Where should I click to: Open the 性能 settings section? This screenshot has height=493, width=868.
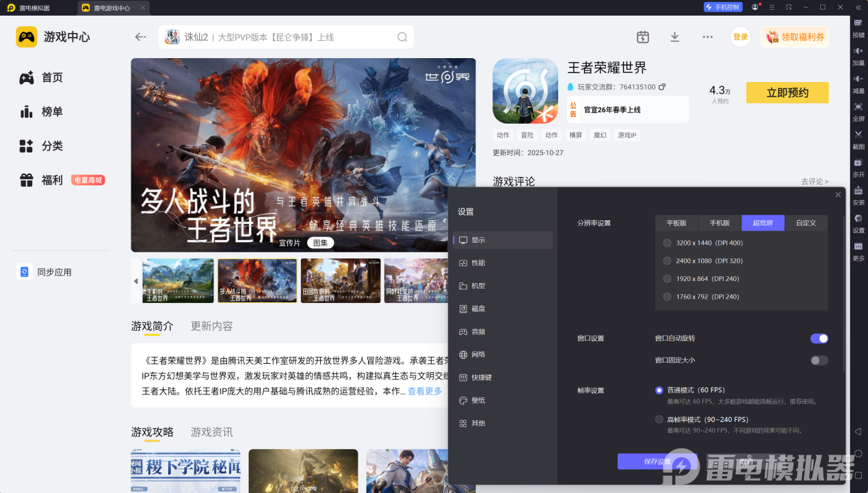click(478, 263)
